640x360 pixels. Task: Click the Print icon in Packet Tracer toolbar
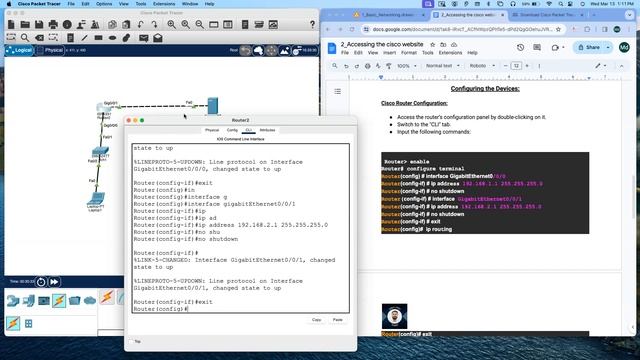point(53,24)
